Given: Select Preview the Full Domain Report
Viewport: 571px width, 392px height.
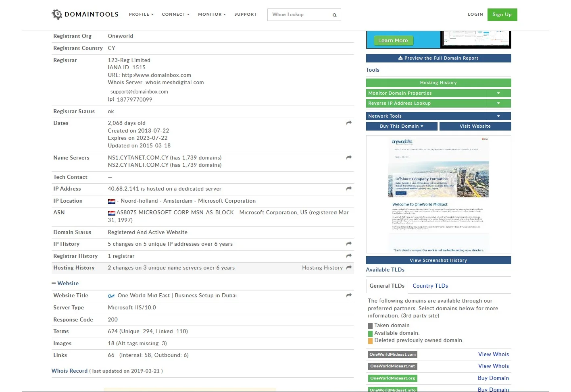Looking at the screenshot, I should pos(438,58).
